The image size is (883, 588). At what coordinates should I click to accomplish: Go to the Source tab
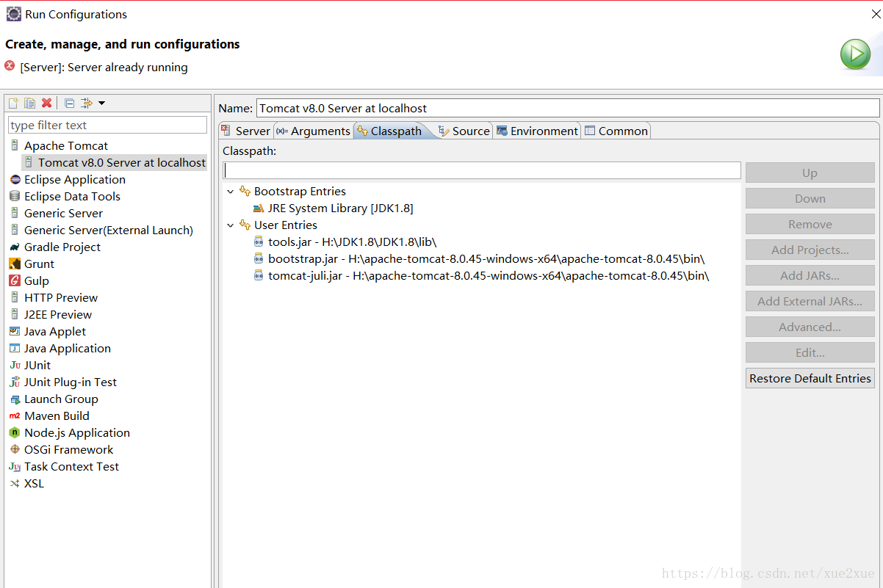464,131
